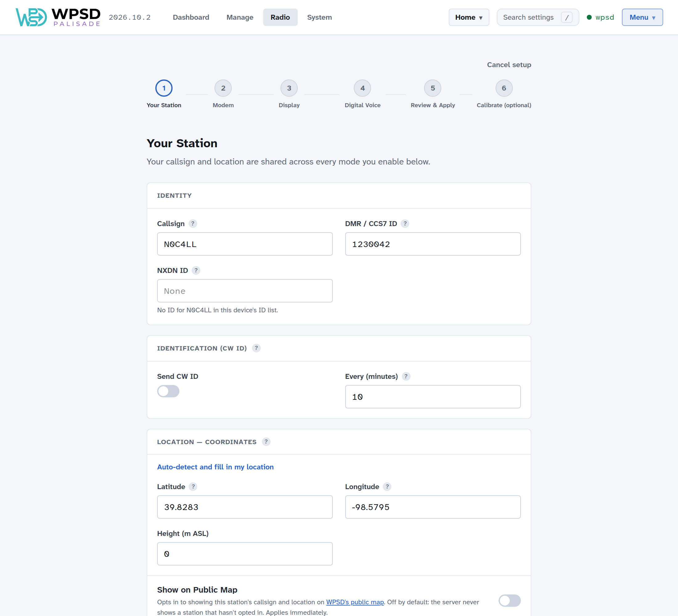This screenshot has width=678, height=616.
Task: Click the Every (minutes) field
Action: pos(432,397)
